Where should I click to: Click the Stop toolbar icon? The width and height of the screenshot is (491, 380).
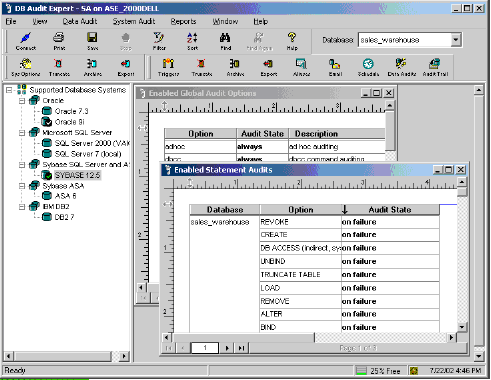(126, 41)
